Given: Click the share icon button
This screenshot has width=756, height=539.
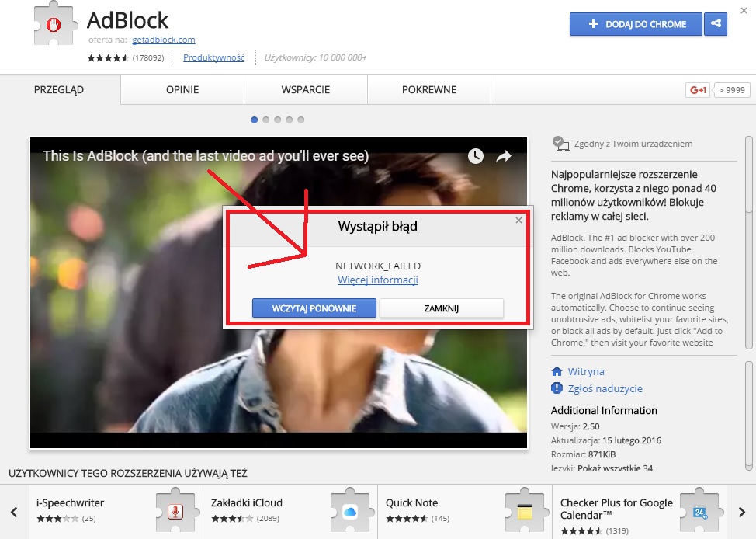Looking at the screenshot, I should pyautogui.click(x=716, y=23).
